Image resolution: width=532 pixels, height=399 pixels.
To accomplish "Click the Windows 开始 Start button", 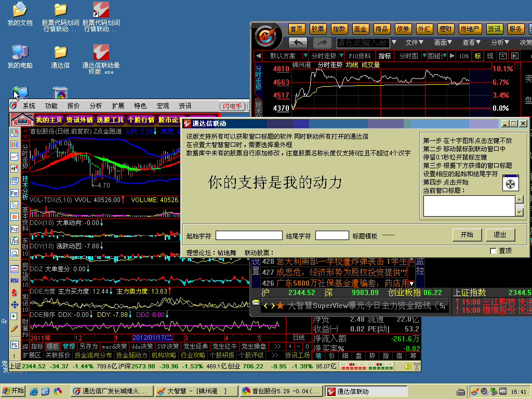I will pyautogui.click(x=14, y=391).
